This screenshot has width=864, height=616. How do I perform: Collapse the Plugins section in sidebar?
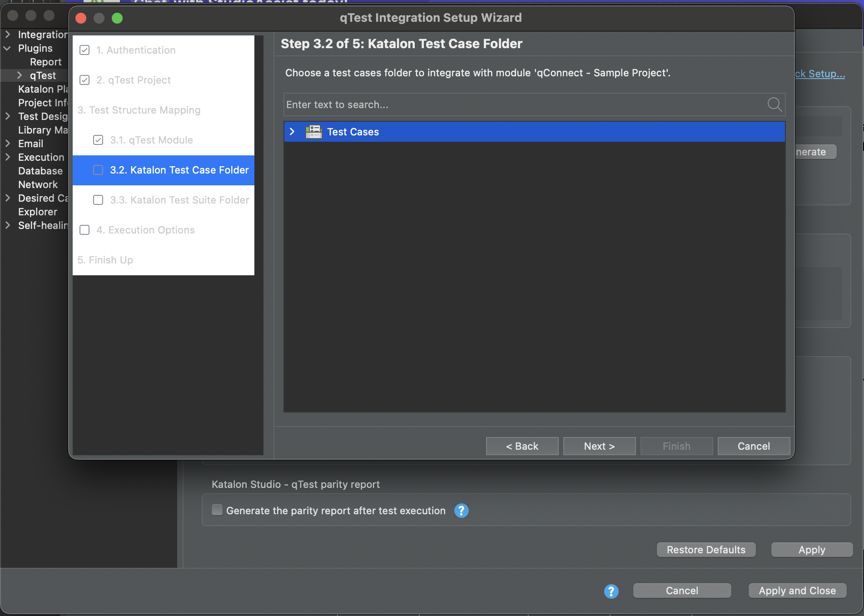[x=7, y=48]
